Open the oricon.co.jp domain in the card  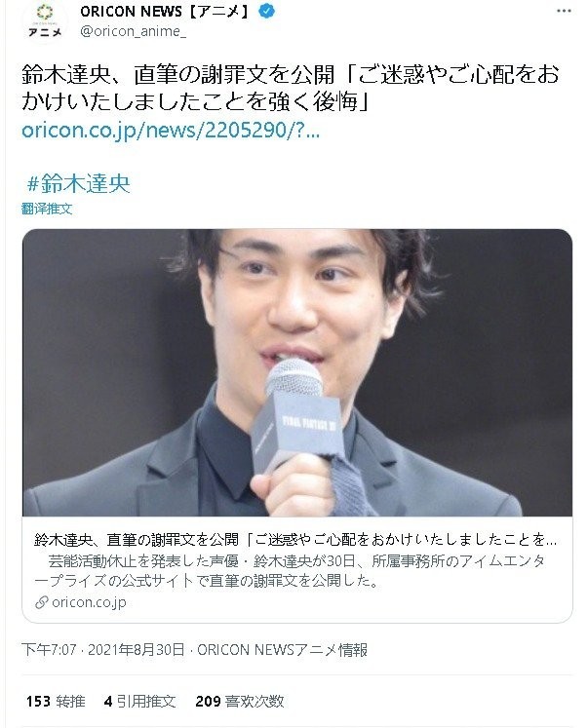pyautogui.click(x=89, y=602)
